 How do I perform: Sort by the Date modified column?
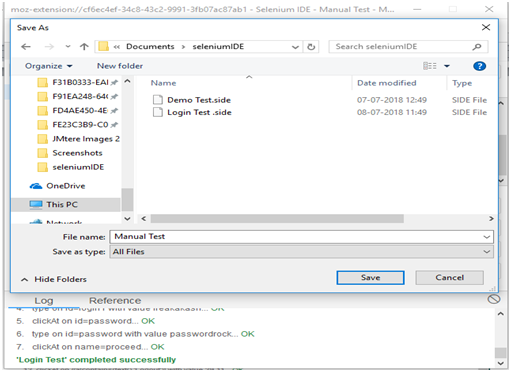[x=387, y=83]
